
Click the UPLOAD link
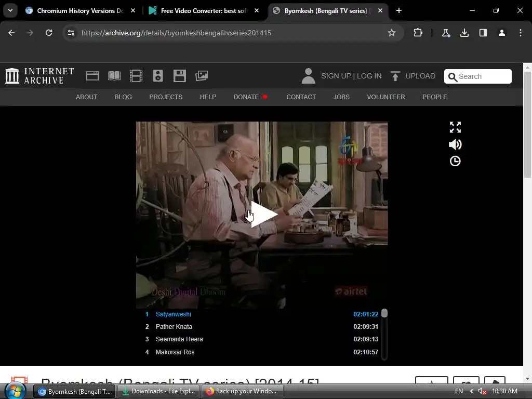pyautogui.click(x=420, y=76)
